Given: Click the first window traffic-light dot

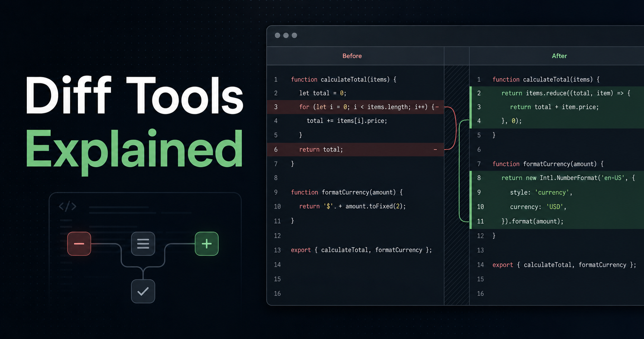Looking at the screenshot, I should coord(277,35).
